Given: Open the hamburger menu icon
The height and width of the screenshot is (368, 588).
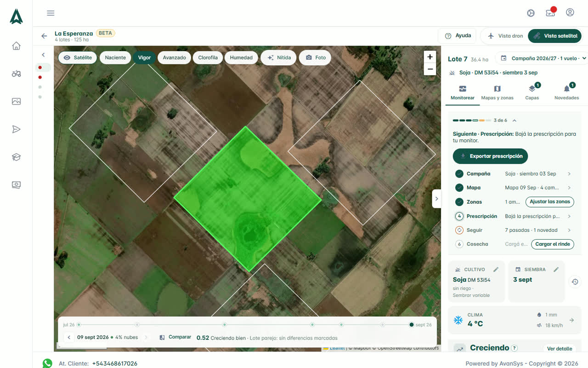Looking at the screenshot, I should (x=51, y=13).
